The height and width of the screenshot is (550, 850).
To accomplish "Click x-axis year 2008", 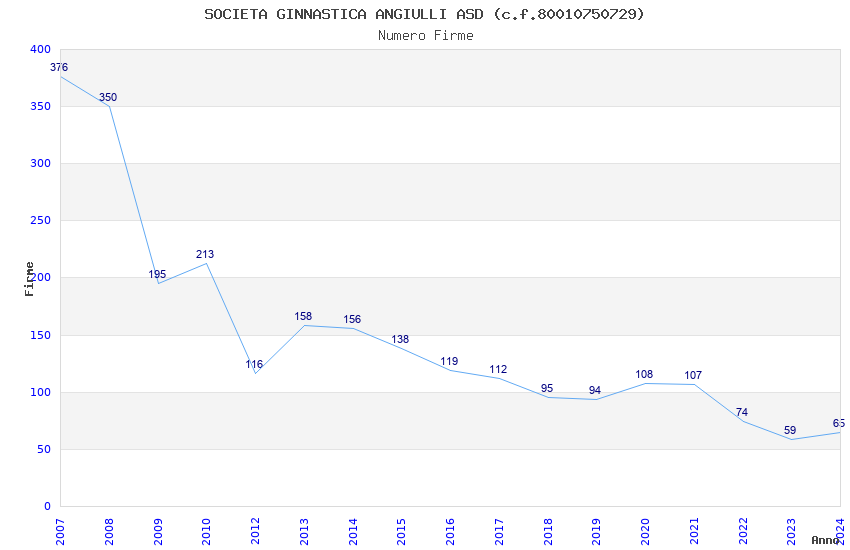I will [109, 532].
